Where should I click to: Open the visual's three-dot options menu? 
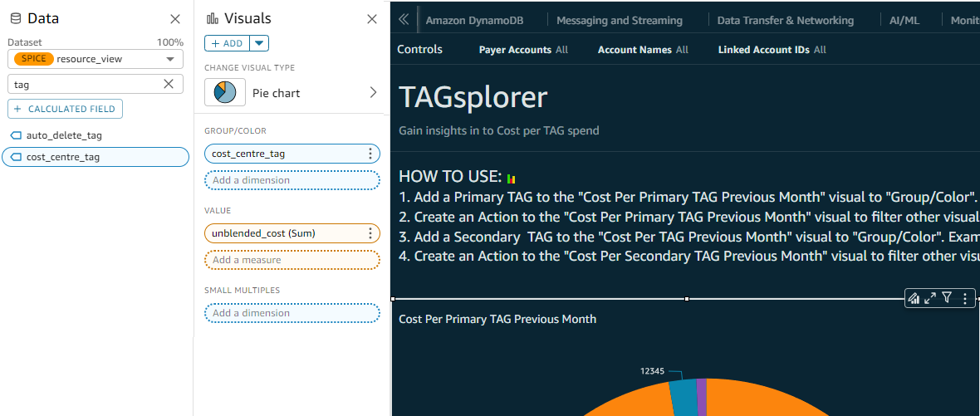coord(965,298)
